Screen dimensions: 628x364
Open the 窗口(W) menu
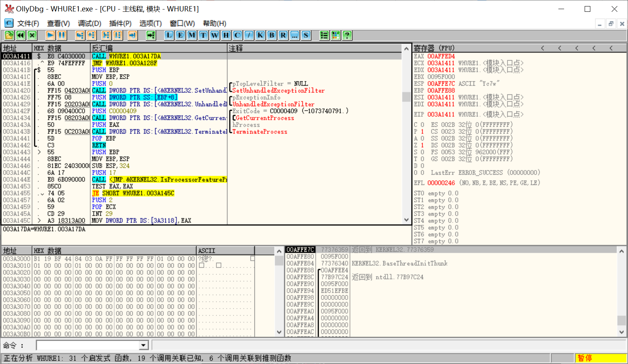[182, 23]
